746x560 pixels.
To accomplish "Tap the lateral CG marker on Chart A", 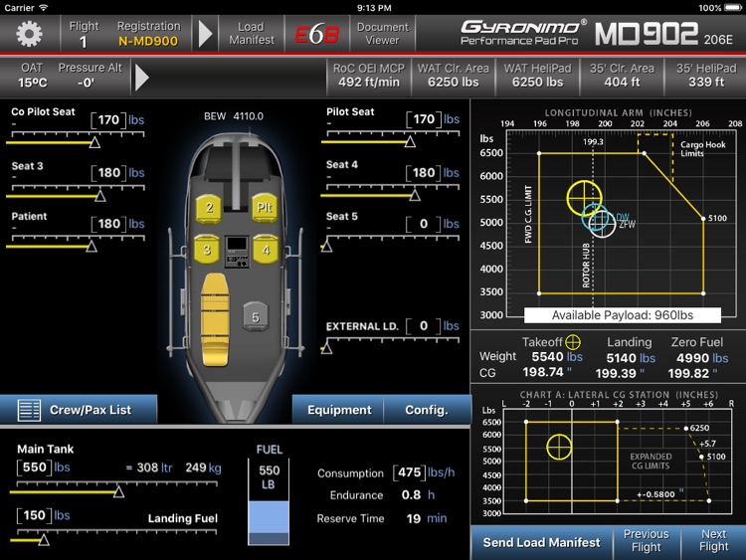I will pyautogui.click(x=559, y=447).
